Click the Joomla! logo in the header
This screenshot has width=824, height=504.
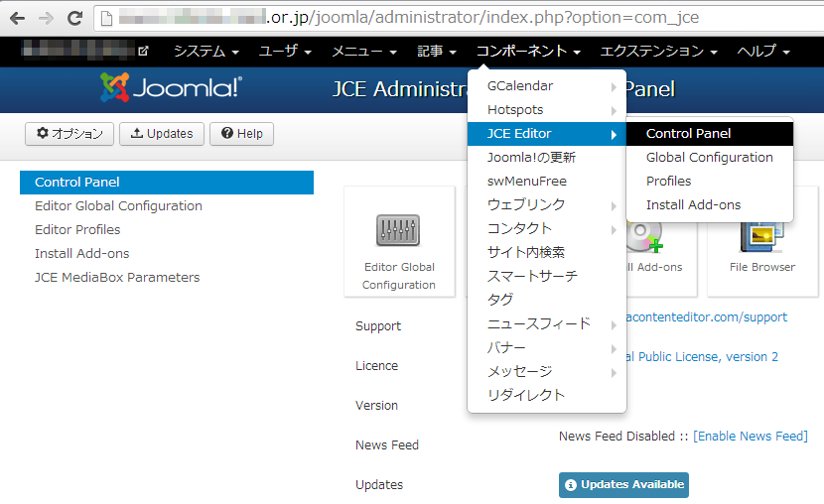coord(171,88)
